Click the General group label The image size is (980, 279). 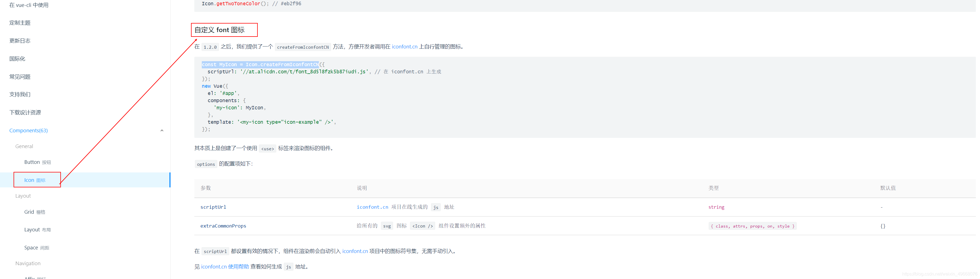[x=24, y=146]
